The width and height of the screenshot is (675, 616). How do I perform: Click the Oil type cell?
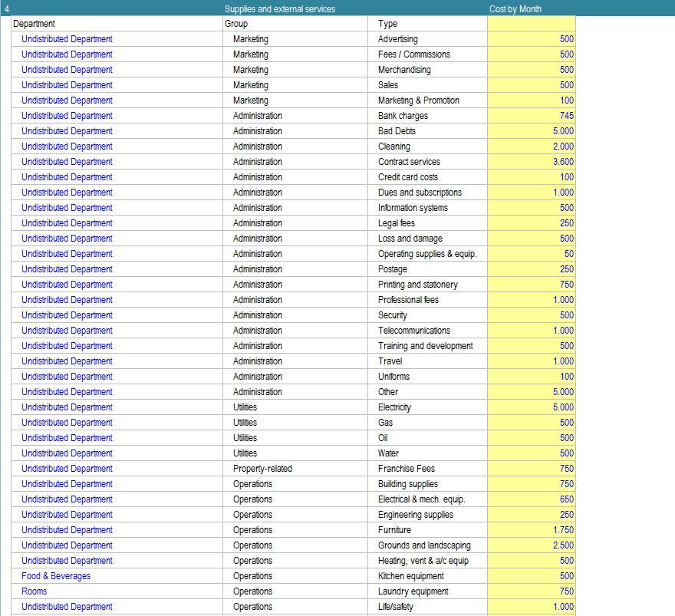pos(427,438)
